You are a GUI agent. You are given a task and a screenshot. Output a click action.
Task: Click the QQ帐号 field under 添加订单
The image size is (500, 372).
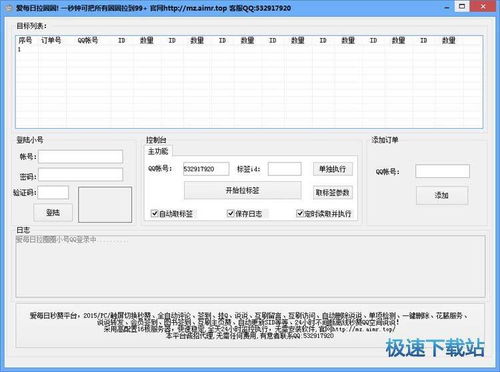pyautogui.click(x=442, y=171)
